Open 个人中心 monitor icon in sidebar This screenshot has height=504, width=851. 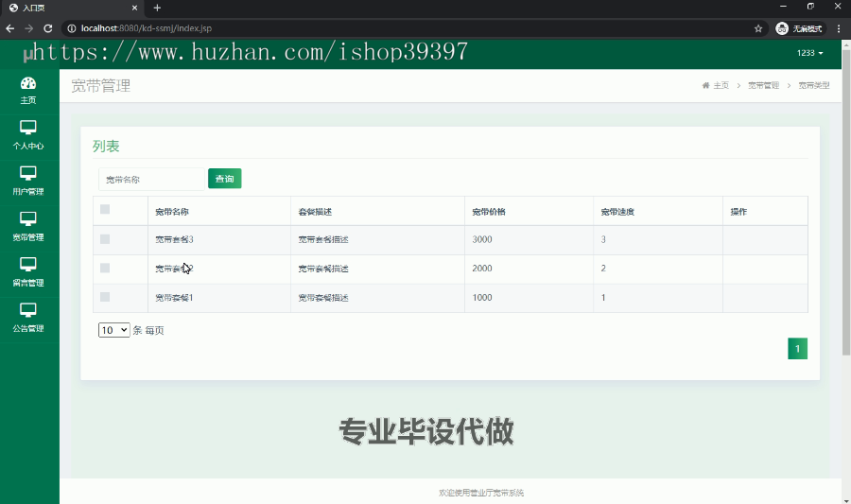tap(28, 128)
